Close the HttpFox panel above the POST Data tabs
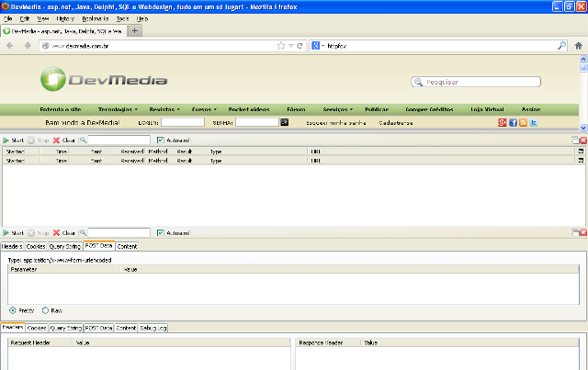Viewport: 588px width, 370px height. coord(583,233)
